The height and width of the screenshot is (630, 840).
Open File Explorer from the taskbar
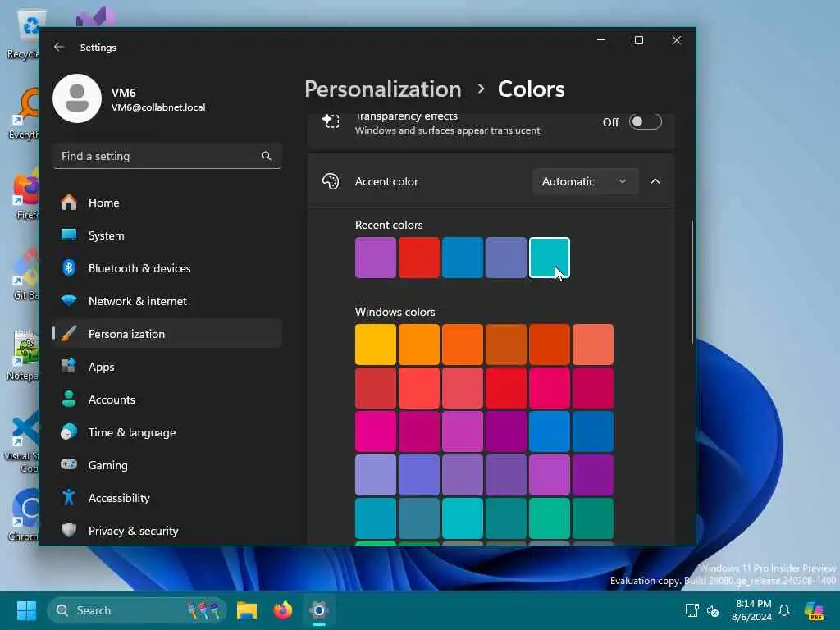click(x=247, y=610)
